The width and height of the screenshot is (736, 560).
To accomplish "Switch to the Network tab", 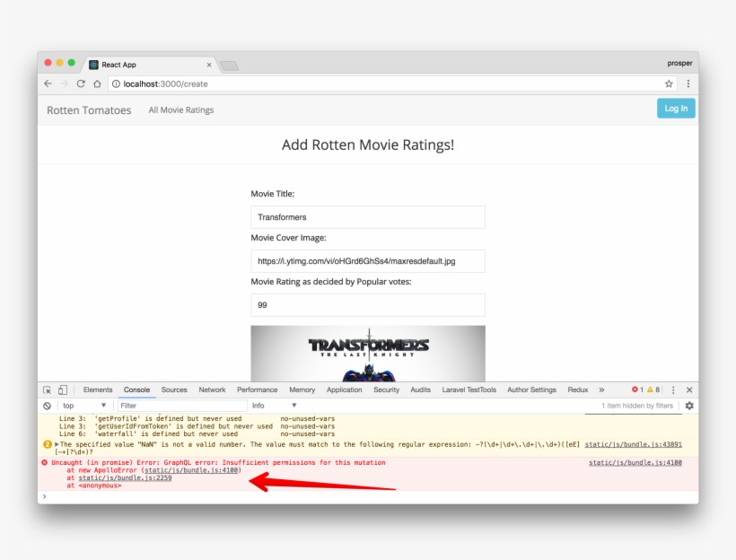I will click(212, 389).
